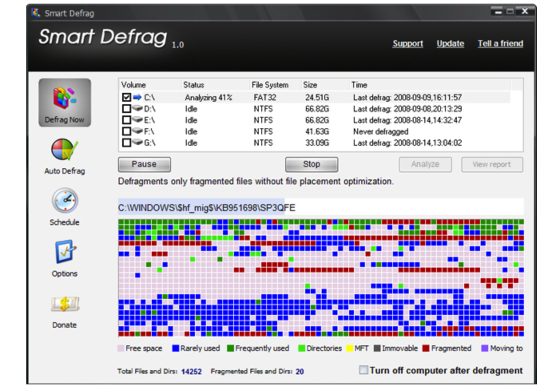
Task: Stop the running analysis
Action: click(312, 164)
